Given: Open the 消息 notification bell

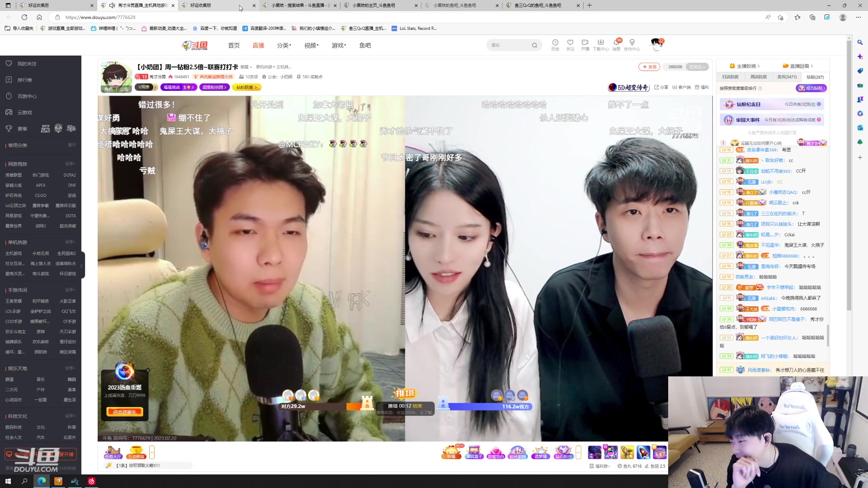Looking at the screenshot, I should pyautogui.click(x=616, y=42).
